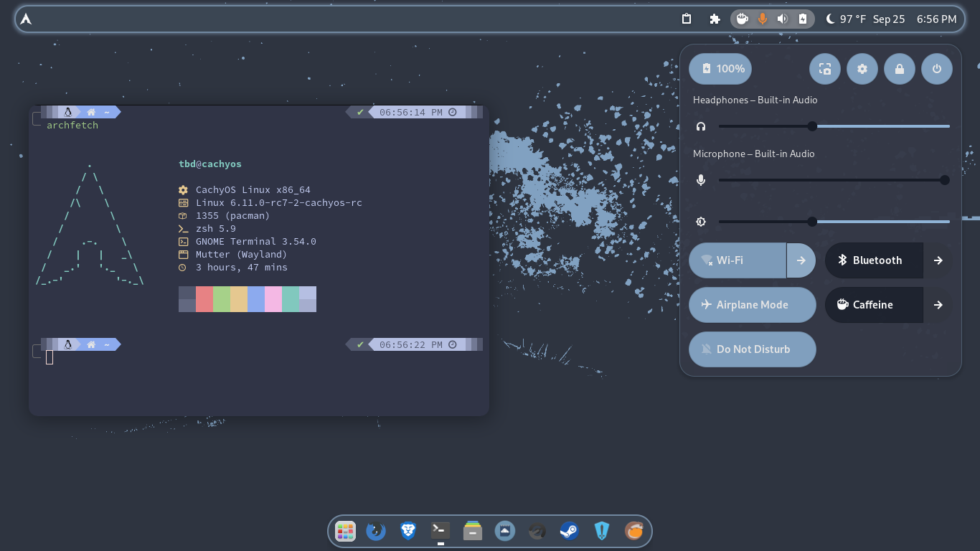Open the extensions puzzle-piece icon in top bar

(715, 19)
